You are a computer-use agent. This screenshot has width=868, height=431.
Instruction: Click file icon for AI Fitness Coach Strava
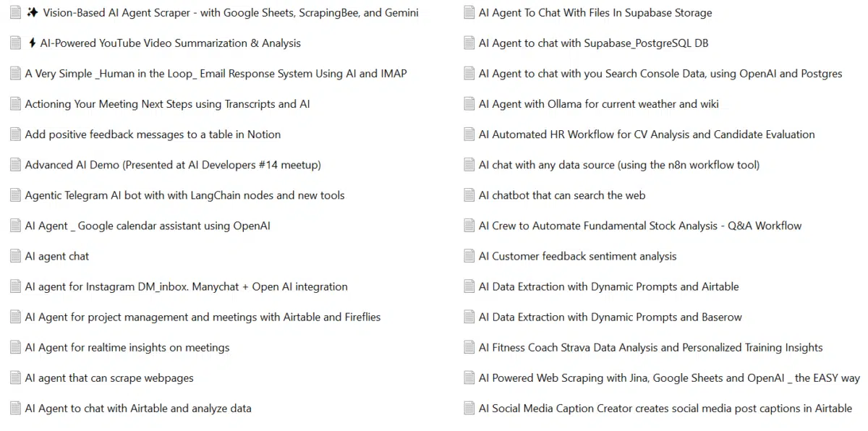[469, 347]
